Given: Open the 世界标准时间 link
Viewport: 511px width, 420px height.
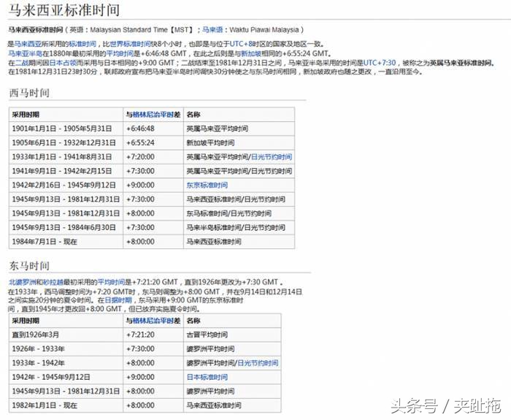Looking at the screenshot, I should tap(131, 44).
